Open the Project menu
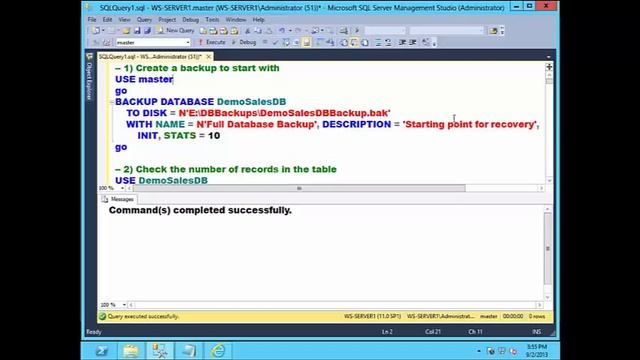 pyautogui.click(x=167, y=20)
